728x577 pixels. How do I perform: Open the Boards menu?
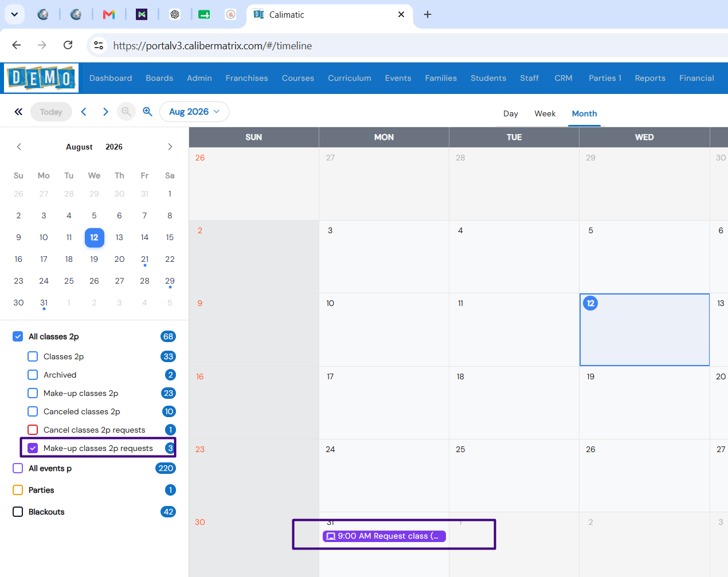(x=159, y=78)
